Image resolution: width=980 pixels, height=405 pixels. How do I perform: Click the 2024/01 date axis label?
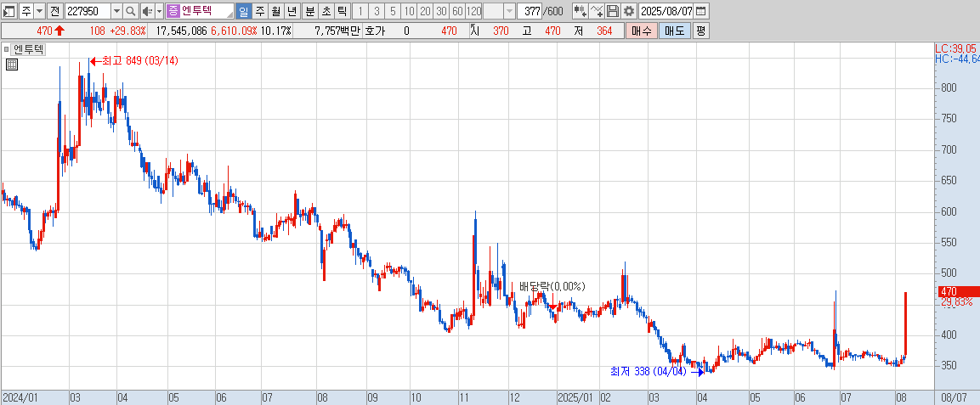(x=20, y=397)
